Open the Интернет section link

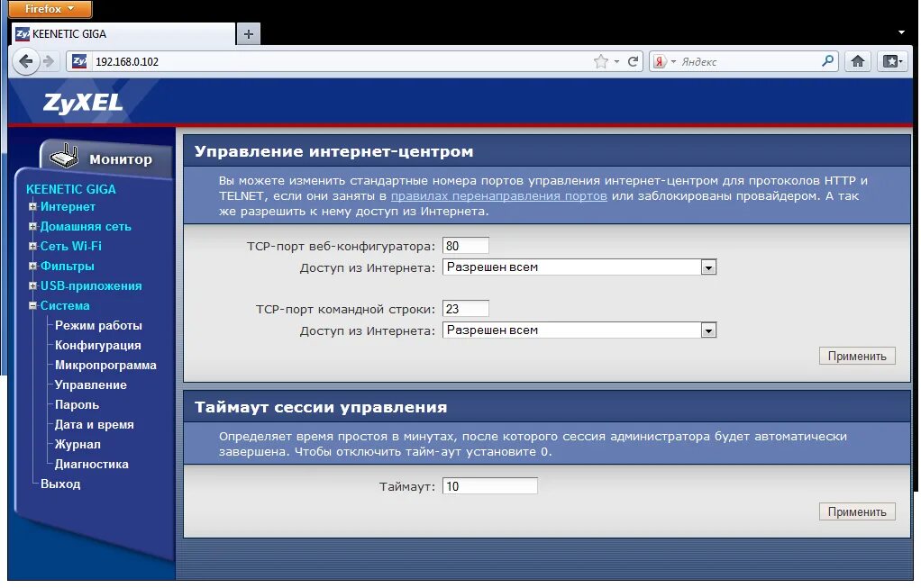[68, 206]
